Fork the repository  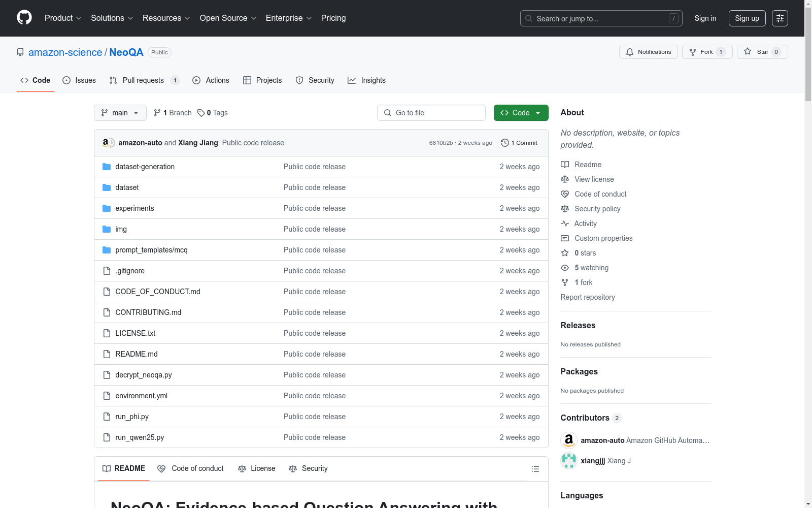click(x=707, y=52)
